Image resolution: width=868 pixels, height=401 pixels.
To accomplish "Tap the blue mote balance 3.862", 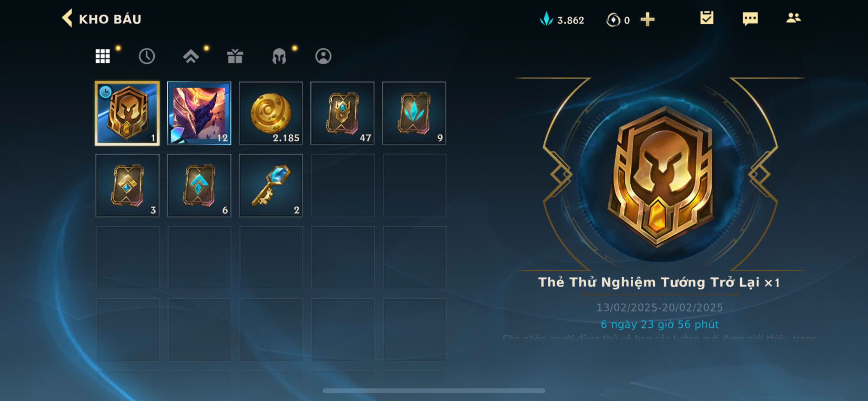I will tap(562, 20).
